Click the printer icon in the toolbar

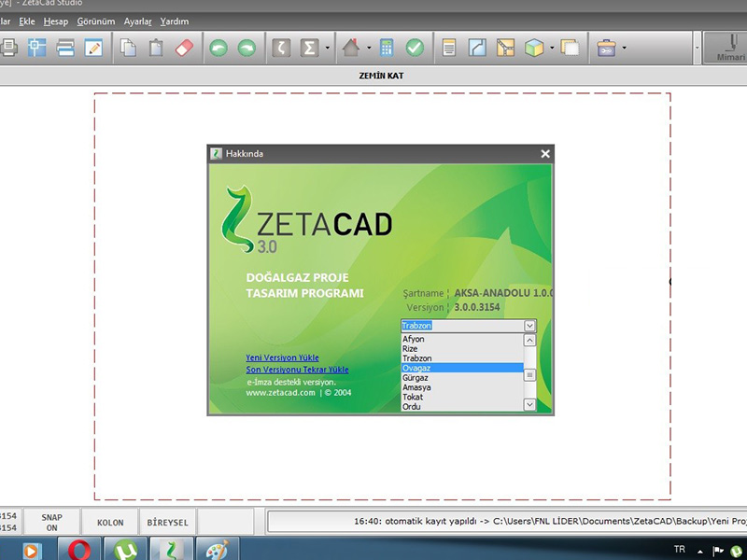8,48
